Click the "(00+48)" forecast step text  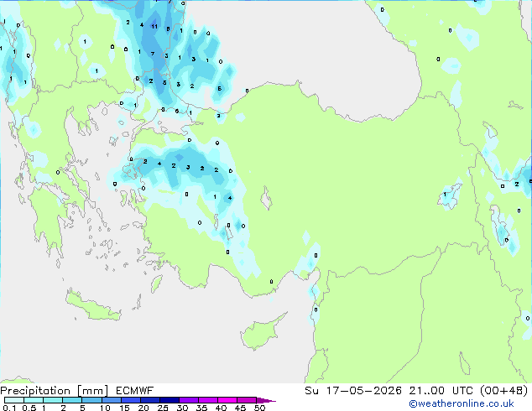point(504,391)
